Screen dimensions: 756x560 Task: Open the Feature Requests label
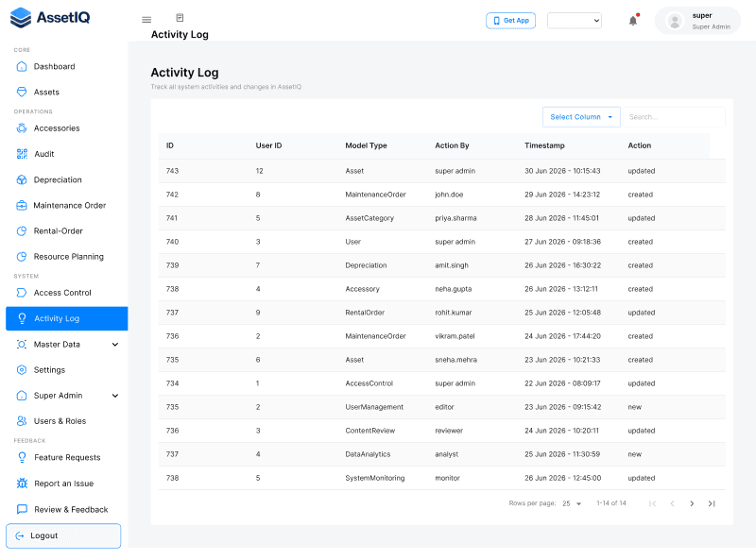tap(67, 457)
